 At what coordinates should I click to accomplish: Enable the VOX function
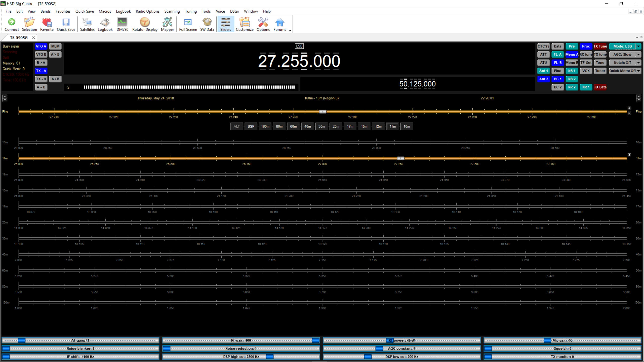coord(586,71)
